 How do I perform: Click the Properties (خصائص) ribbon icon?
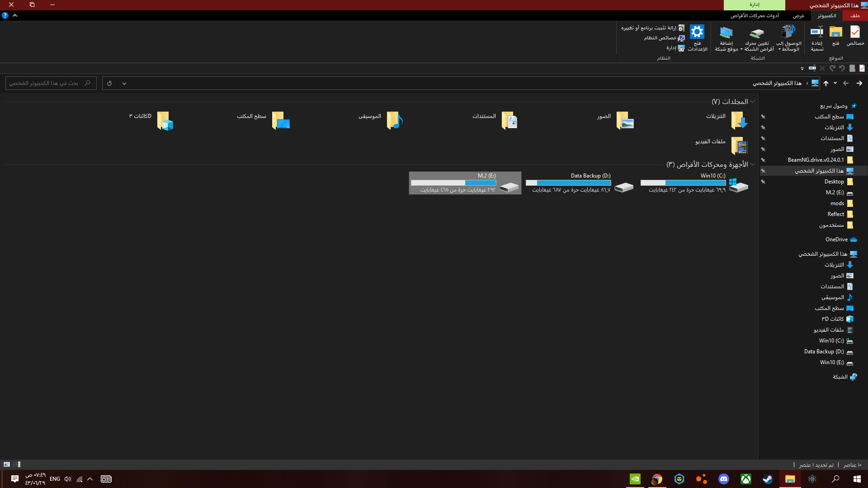[855, 33]
